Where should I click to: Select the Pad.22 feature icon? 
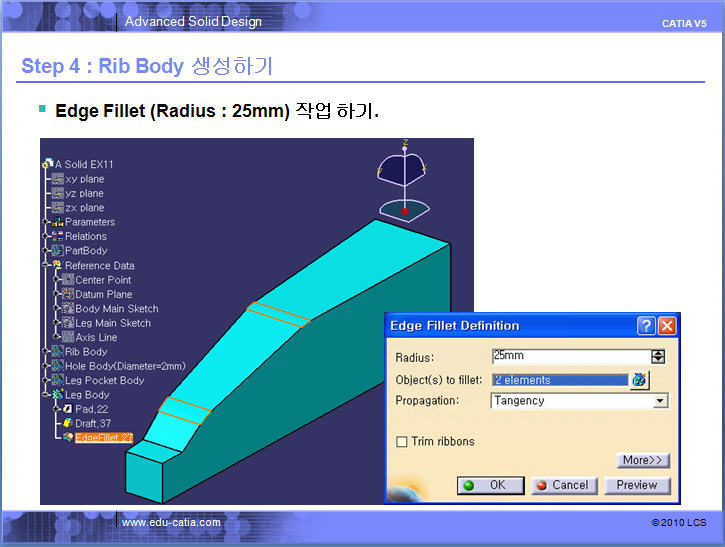[67, 410]
